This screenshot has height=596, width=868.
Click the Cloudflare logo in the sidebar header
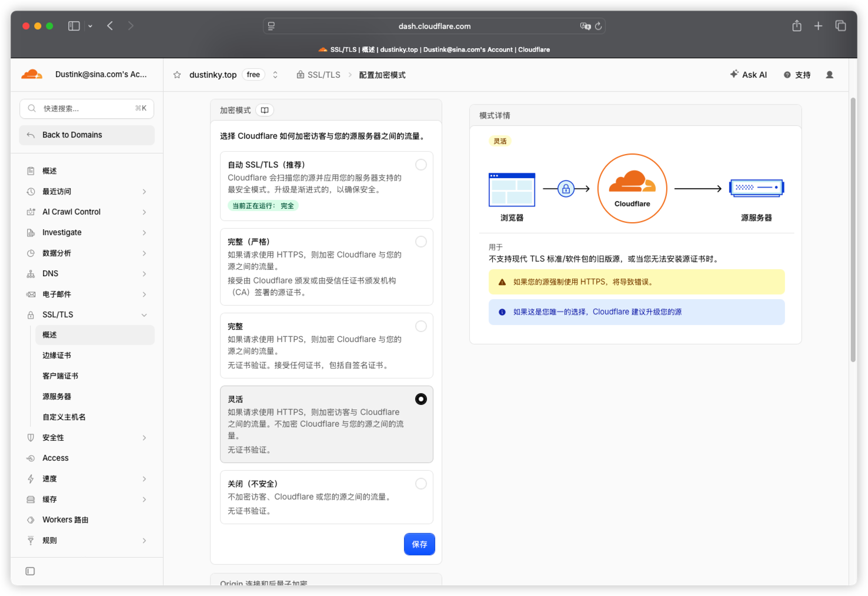click(x=32, y=74)
